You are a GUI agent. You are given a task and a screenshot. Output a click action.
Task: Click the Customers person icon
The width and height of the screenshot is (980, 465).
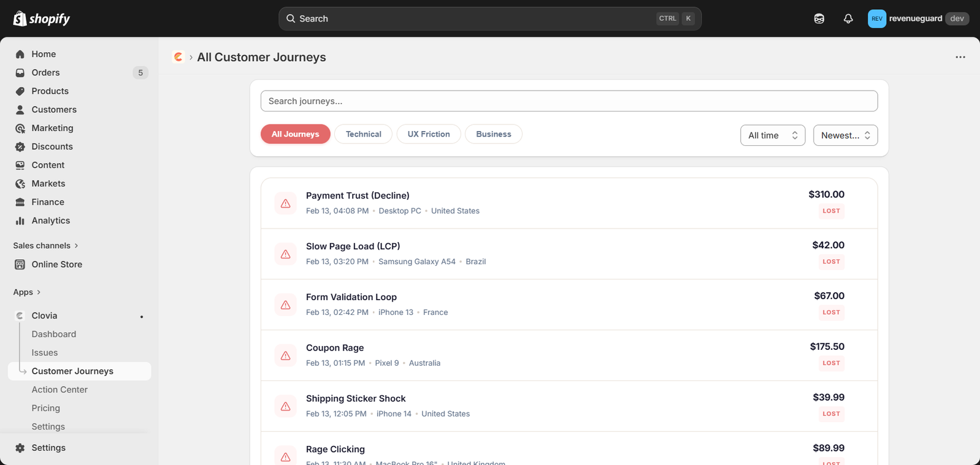point(20,110)
